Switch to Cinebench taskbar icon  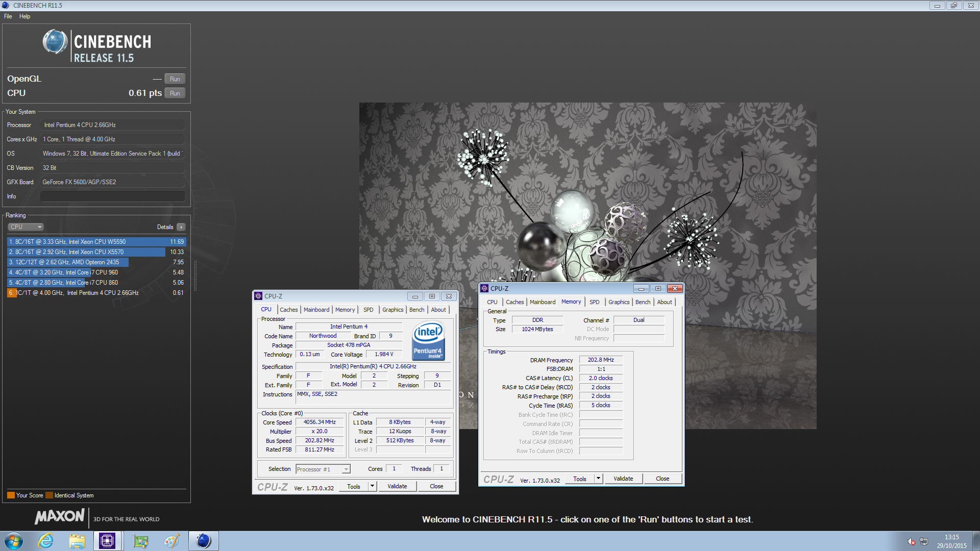[x=203, y=541]
